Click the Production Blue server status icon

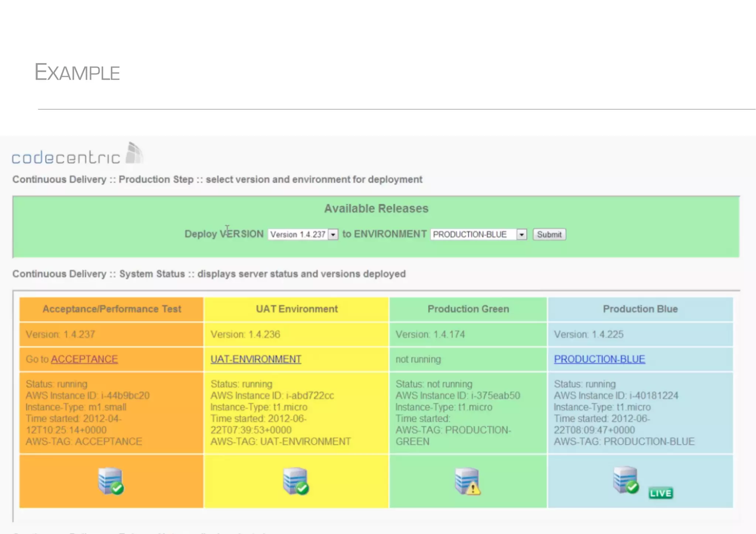[626, 480]
